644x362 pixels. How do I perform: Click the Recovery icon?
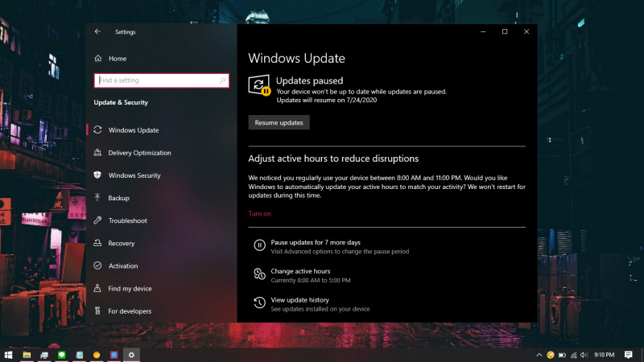click(x=97, y=243)
